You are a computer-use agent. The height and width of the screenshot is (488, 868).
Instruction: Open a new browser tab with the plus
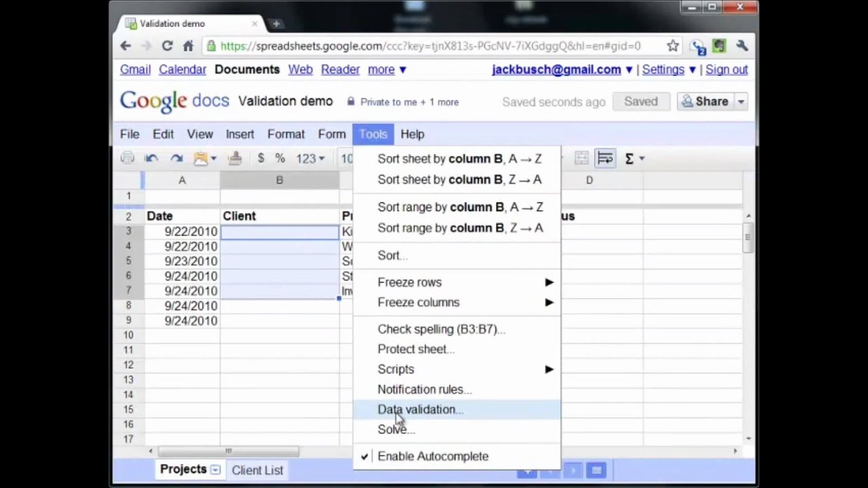(276, 24)
